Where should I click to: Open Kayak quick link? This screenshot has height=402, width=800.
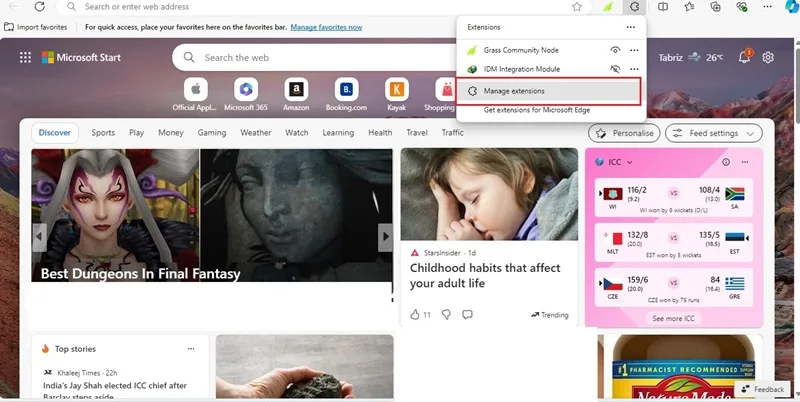(x=396, y=94)
